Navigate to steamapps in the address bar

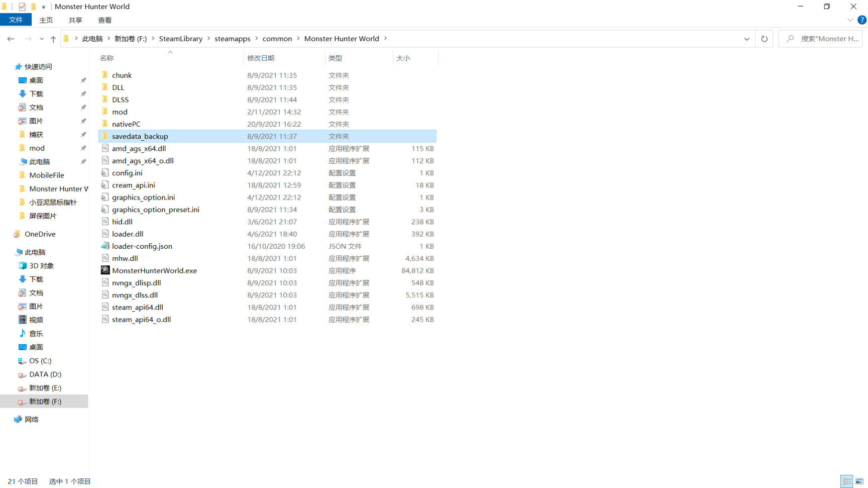(x=232, y=39)
